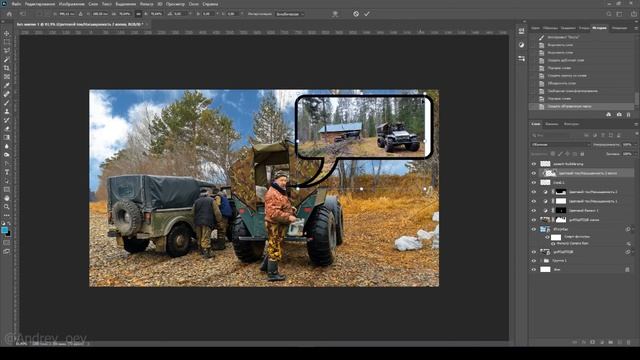Collapse smart filters of the Исходник layer

pos(633,229)
